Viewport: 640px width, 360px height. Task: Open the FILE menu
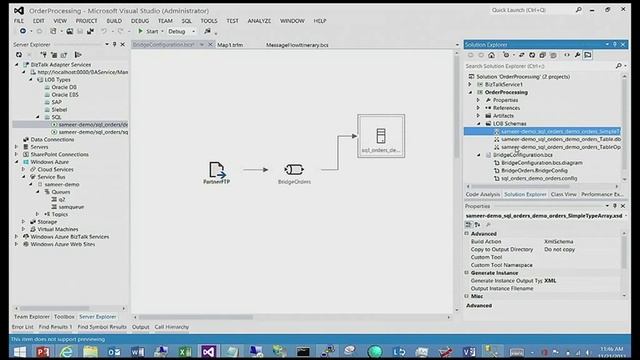click(x=19, y=21)
